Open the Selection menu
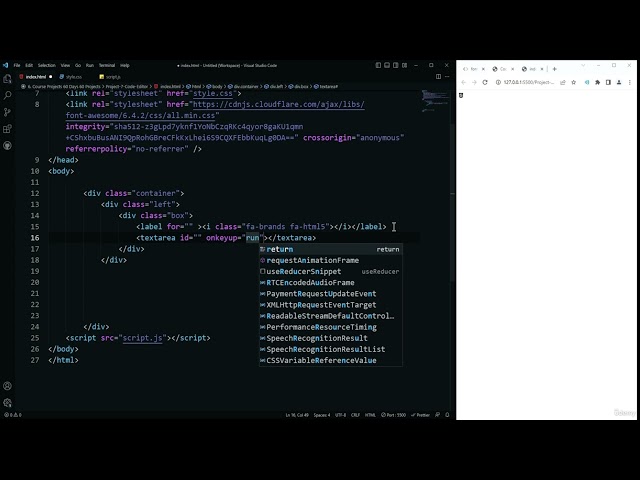The height and width of the screenshot is (480, 640). 47,65
